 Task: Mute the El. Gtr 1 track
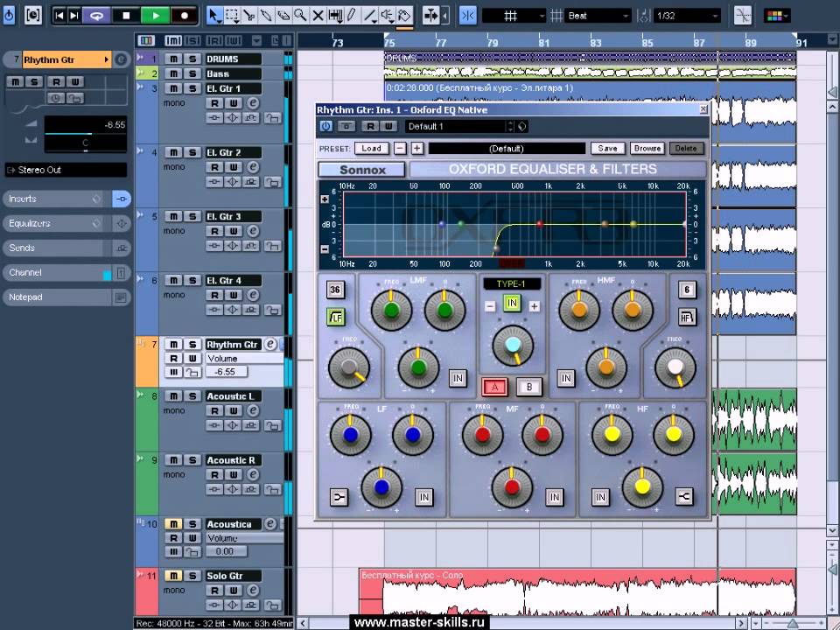click(x=173, y=88)
